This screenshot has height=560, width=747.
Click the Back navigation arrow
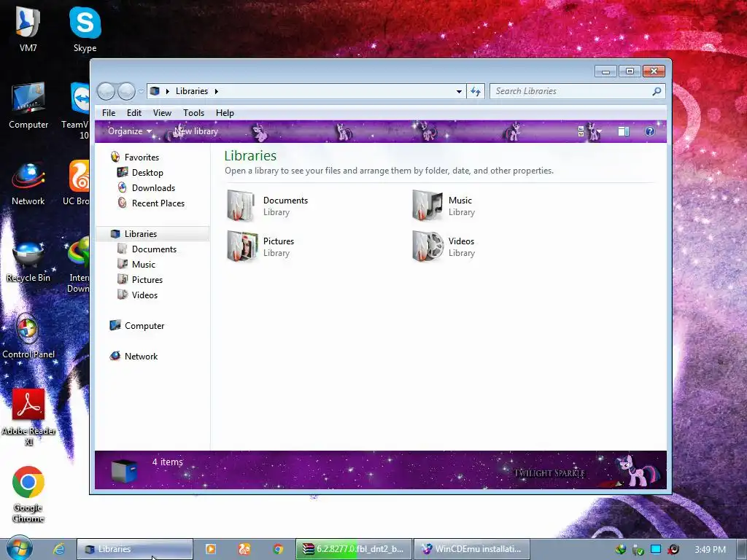tap(106, 91)
